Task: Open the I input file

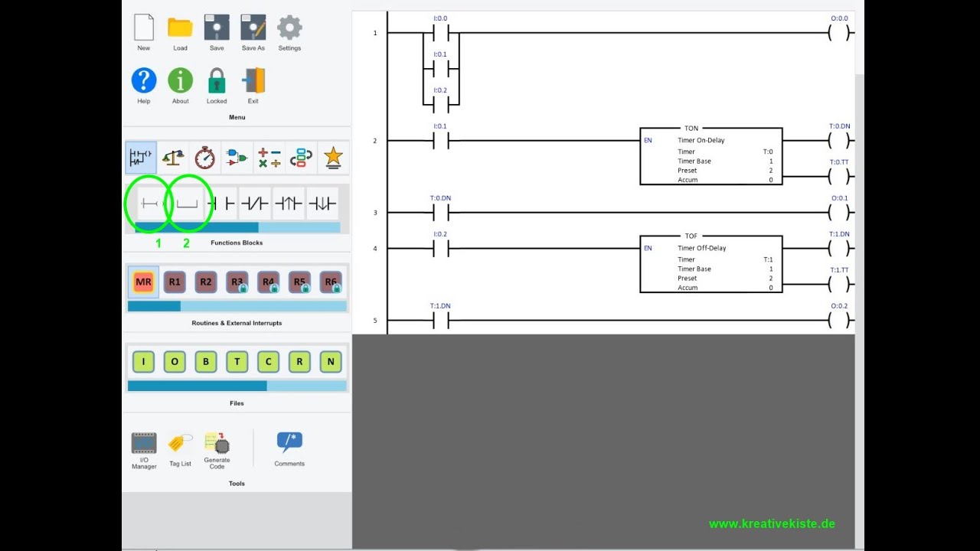Action: tap(143, 362)
